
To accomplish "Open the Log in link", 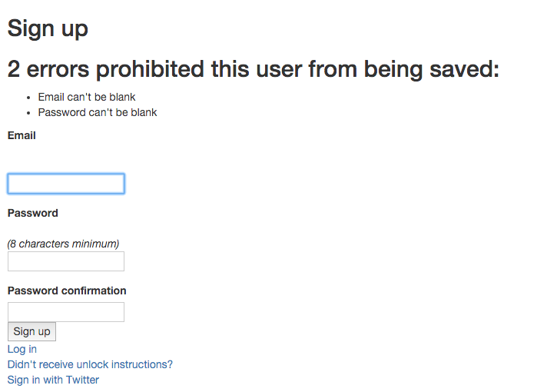I will click(22, 349).
